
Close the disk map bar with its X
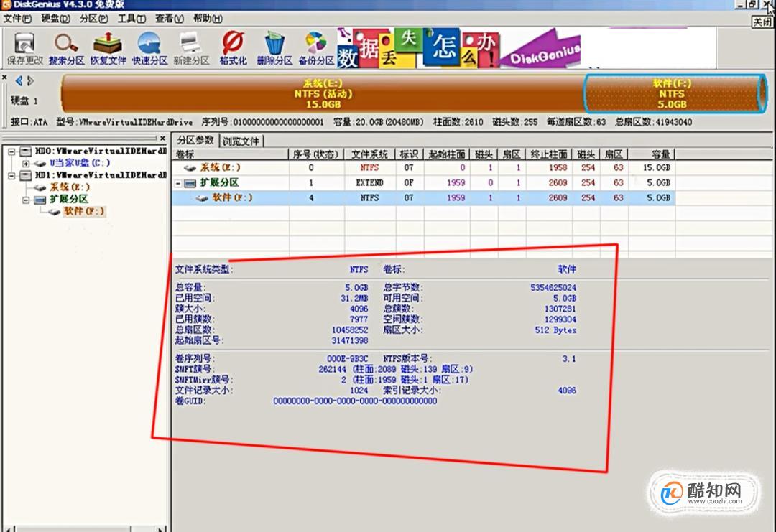4,78
